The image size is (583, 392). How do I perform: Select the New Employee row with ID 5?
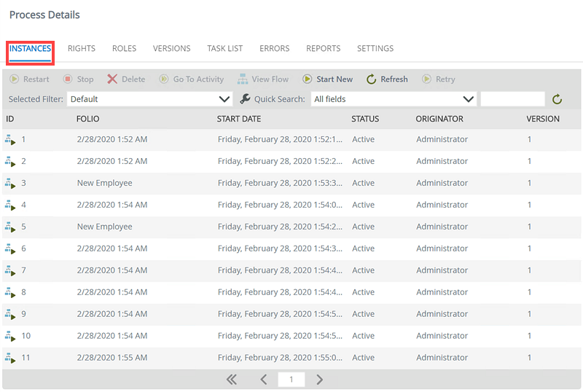pos(105,227)
